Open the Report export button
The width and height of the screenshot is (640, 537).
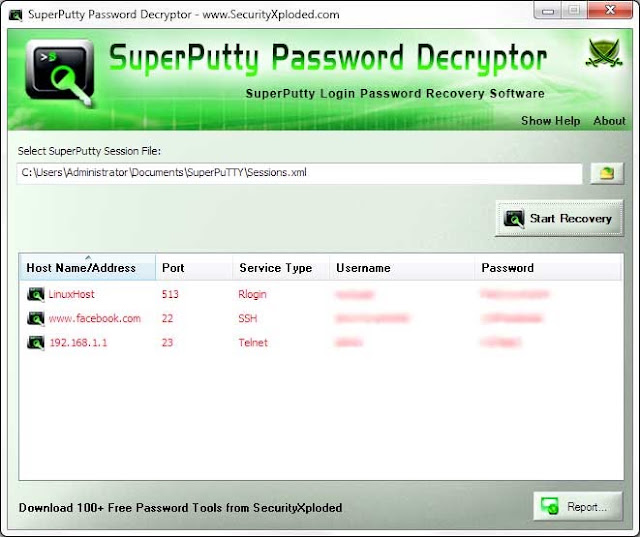tap(578, 506)
